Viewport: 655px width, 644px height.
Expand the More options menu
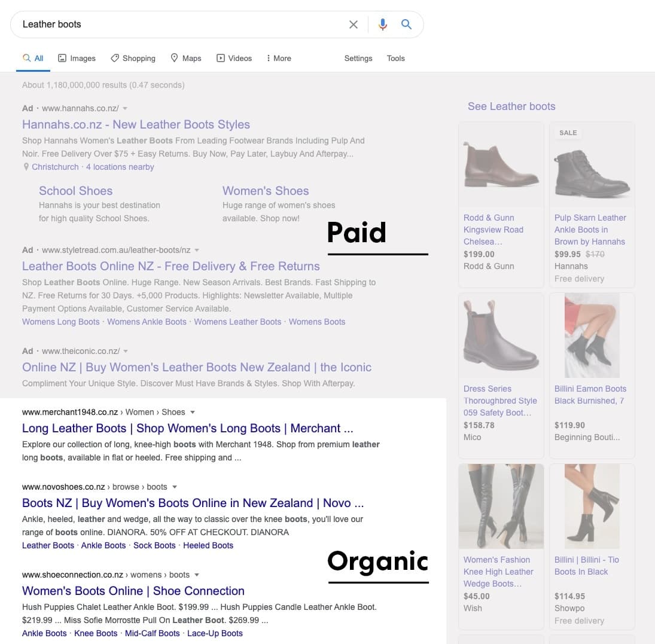279,58
